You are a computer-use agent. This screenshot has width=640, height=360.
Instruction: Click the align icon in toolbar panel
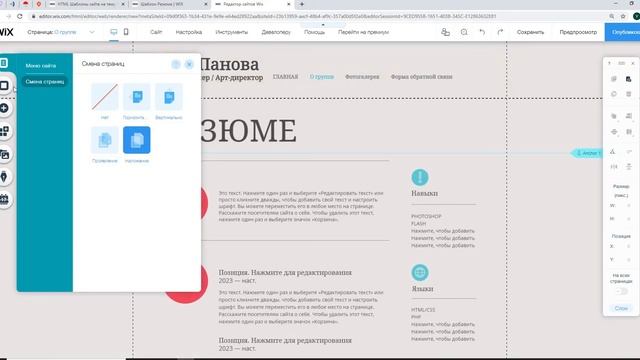[x=629, y=116]
